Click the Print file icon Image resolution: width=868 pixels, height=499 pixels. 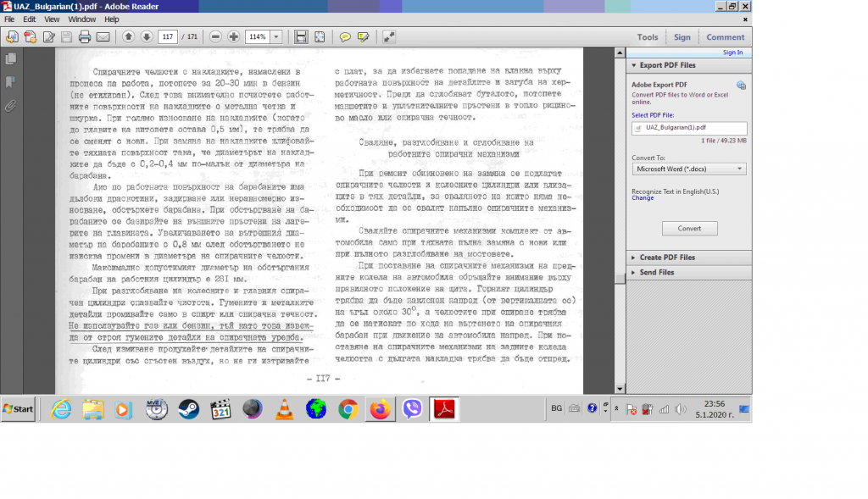[85, 37]
